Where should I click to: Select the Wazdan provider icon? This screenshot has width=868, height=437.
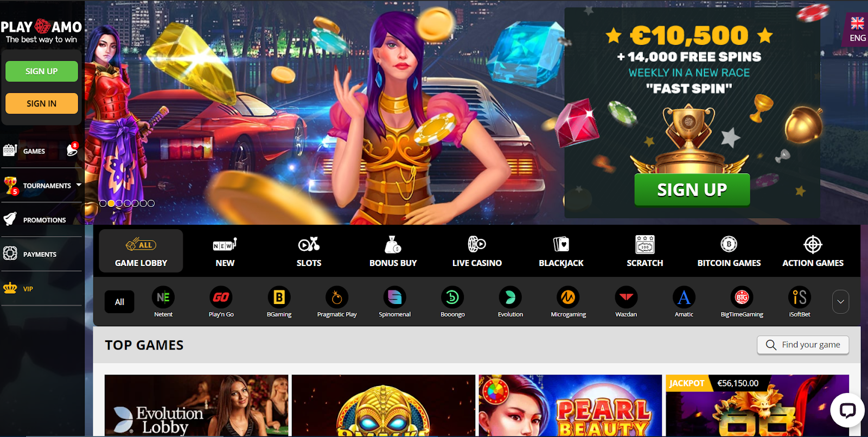626,297
